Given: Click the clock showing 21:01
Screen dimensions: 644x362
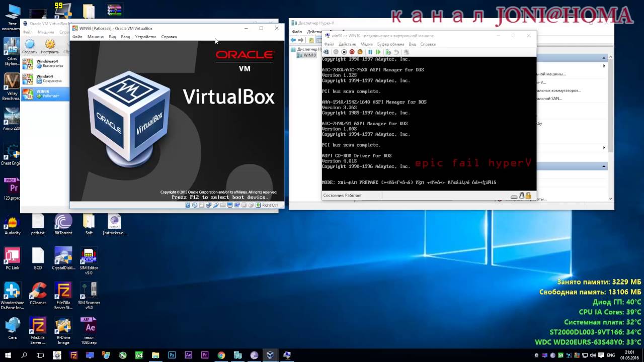Looking at the screenshot, I should [x=629, y=355].
